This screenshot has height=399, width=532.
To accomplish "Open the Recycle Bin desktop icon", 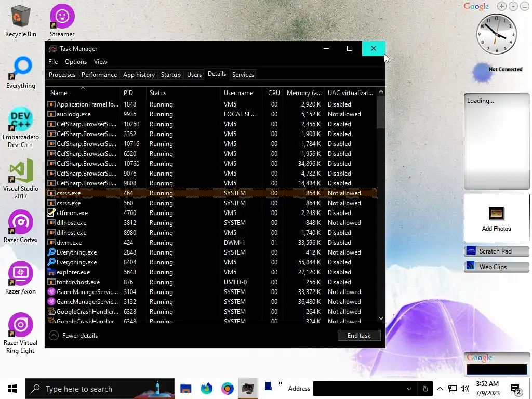I will click(21, 21).
